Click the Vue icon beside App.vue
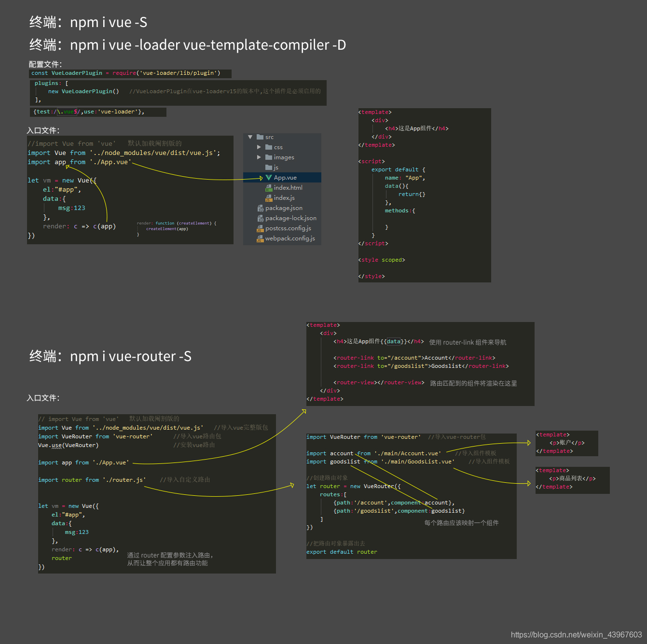The width and height of the screenshot is (647, 644). click(269, 178)
